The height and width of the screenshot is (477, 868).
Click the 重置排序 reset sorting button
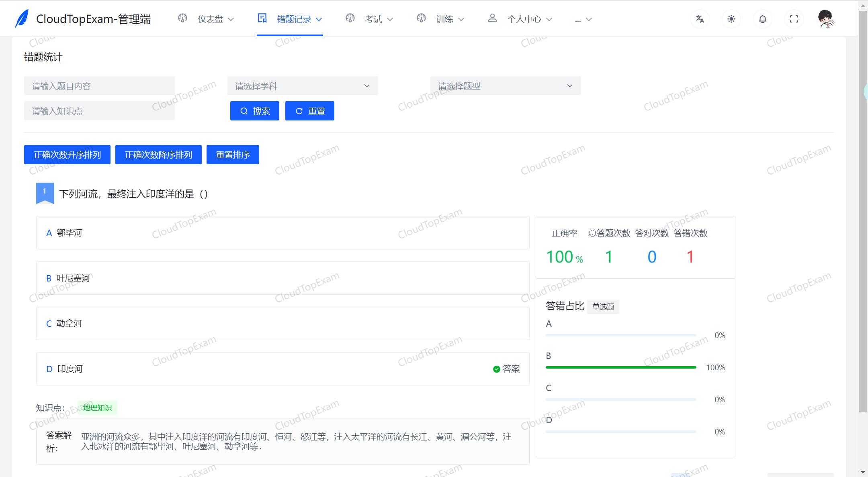pyautogui.click(x=233, y=155)
